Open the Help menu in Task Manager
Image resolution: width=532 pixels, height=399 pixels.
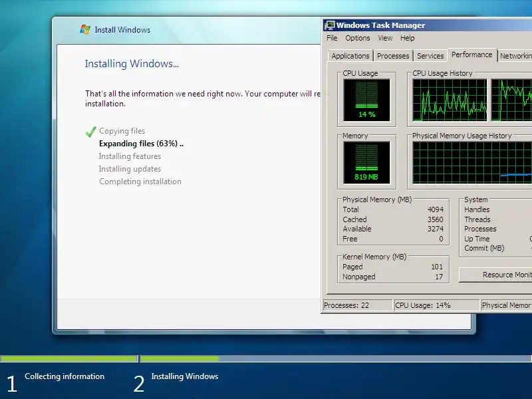coord(407,38)
